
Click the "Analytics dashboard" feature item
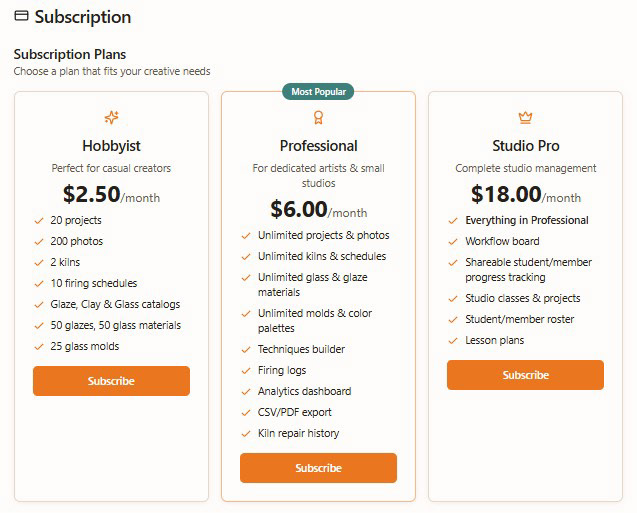tap(304, 391)
